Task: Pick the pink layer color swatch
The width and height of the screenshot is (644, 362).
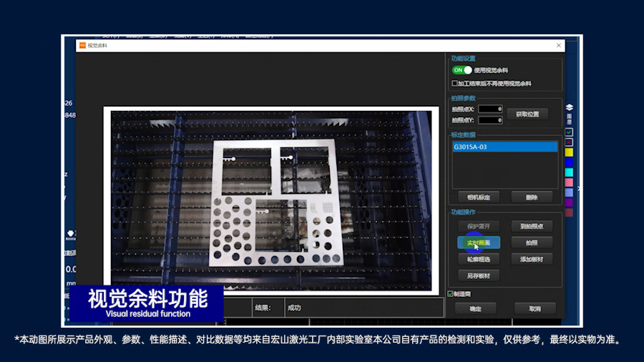Action: [x=569, y=182]
